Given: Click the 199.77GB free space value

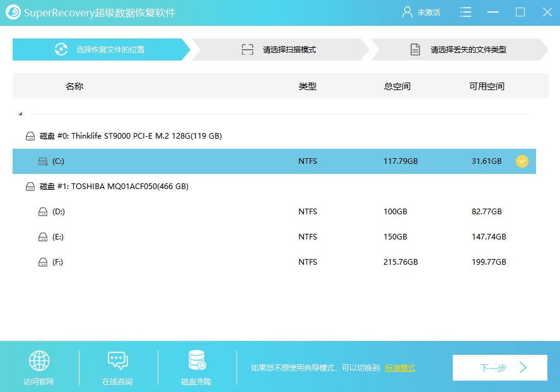Looking at the screenshot, I should (x=489, y=262).
